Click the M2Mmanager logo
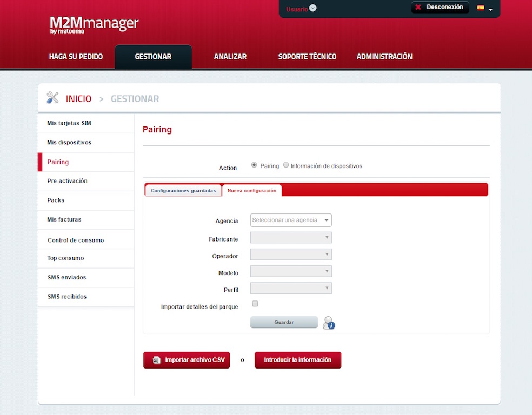Viewport: 532px width, 415px height. click(x=94, y=25)
